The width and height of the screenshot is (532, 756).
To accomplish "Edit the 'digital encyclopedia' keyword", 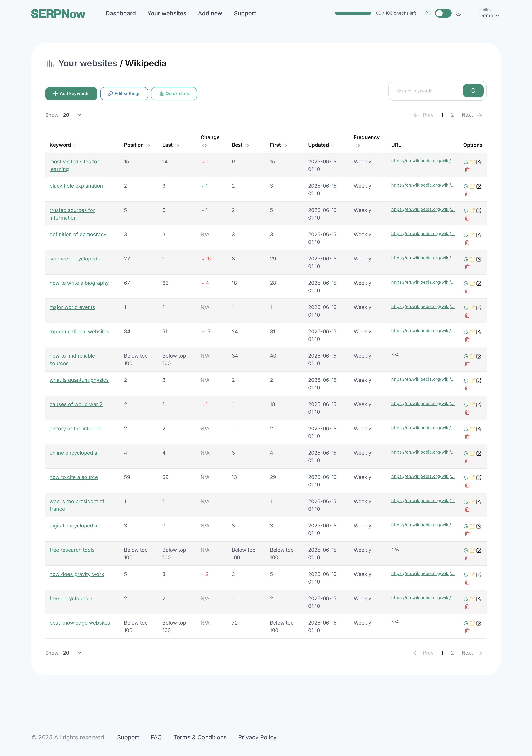I will click(479, 526).
